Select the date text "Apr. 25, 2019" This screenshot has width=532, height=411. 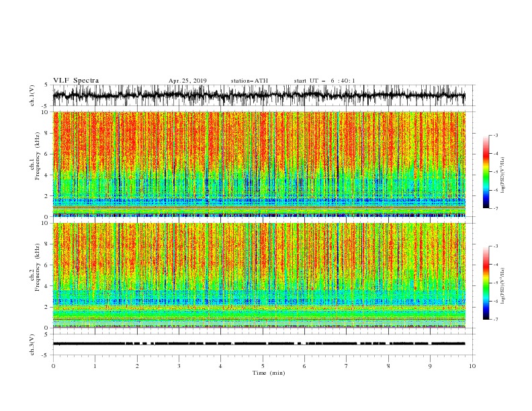click(187, 81)
